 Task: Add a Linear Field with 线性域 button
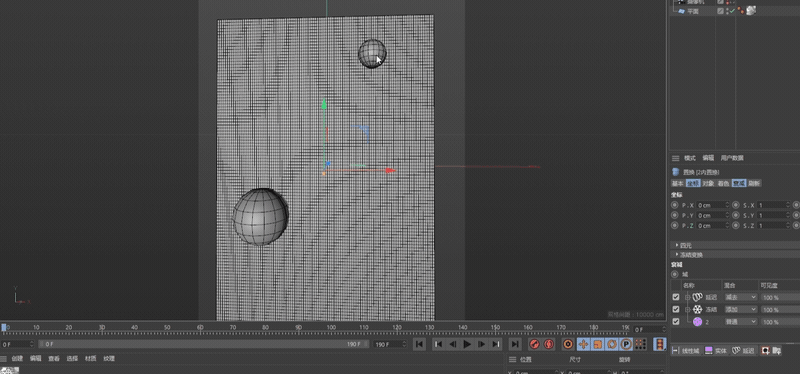[687, 351]
